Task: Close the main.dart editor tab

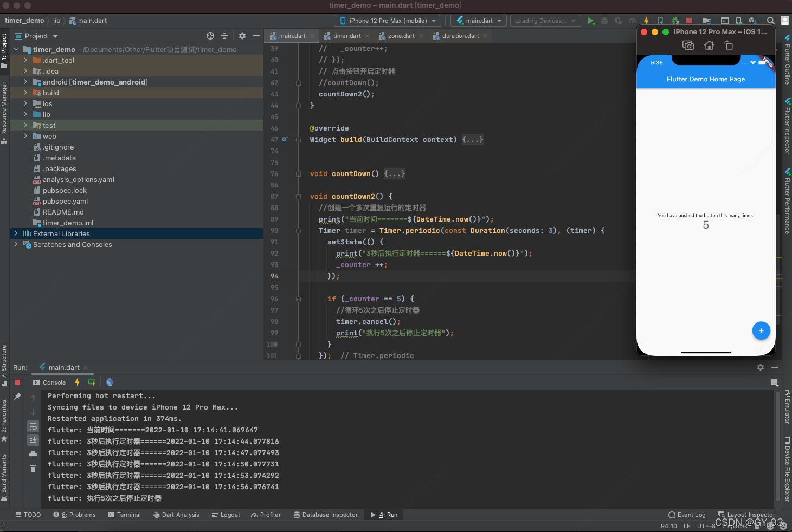Action: tap(312, 36)
